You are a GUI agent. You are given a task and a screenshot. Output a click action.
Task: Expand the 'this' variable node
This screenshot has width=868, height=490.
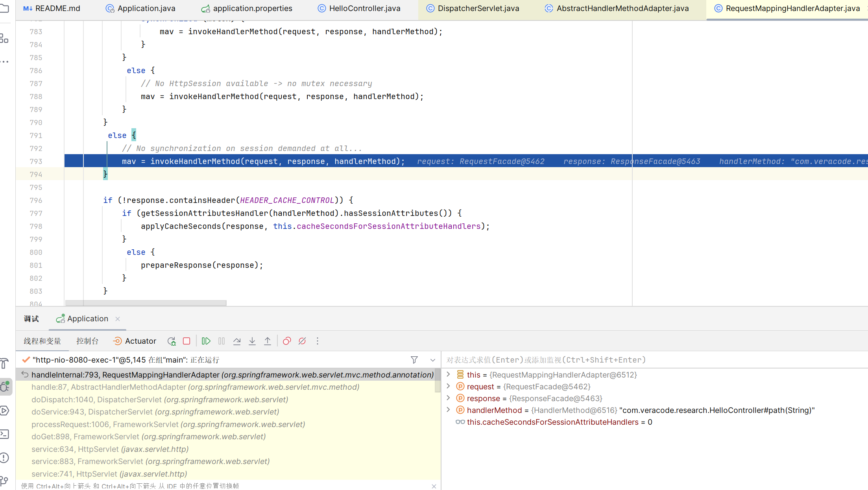point(449,374)
